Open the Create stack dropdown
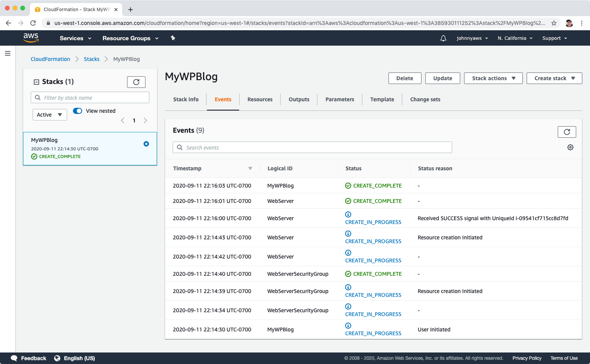 [x=554, y=78]
